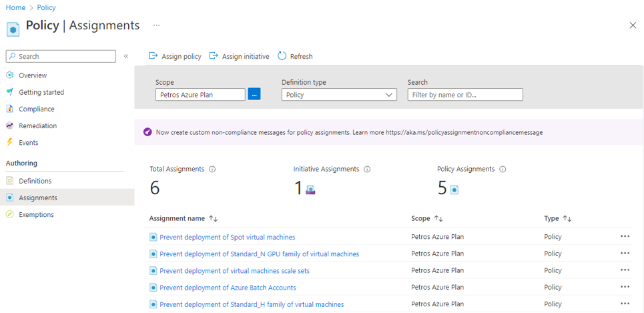
Task: Click the Remediation icon in the sidebar
Action: click(x=10, y=125)
